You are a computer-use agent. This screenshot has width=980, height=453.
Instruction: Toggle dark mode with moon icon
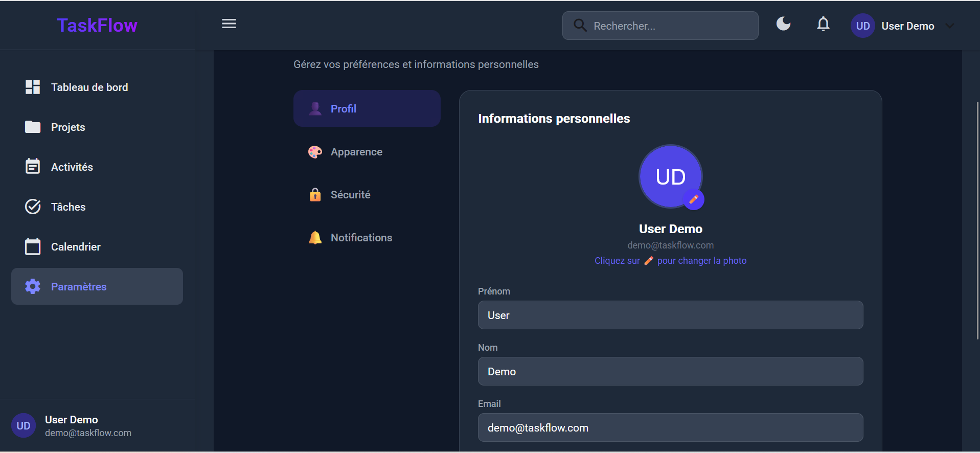(x=783, y=24)
